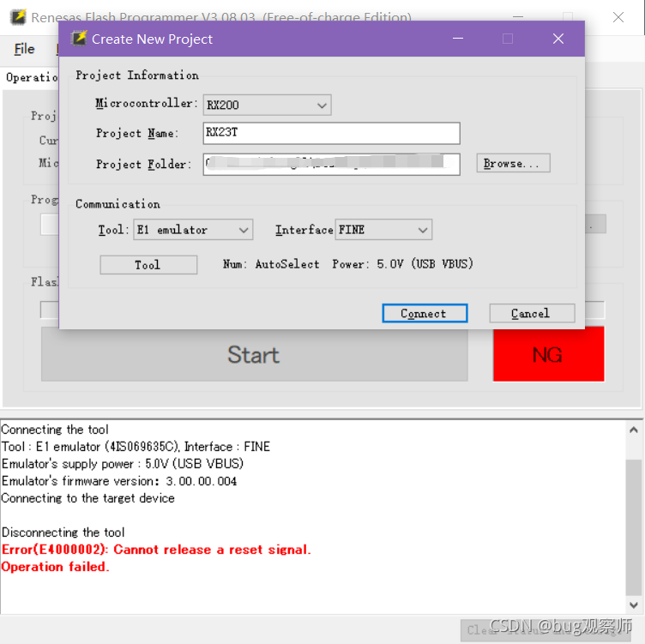Open the Tool dropdown showing E1 emulator
The width and height of the screenshot is (645, 644).
[193, 230]
